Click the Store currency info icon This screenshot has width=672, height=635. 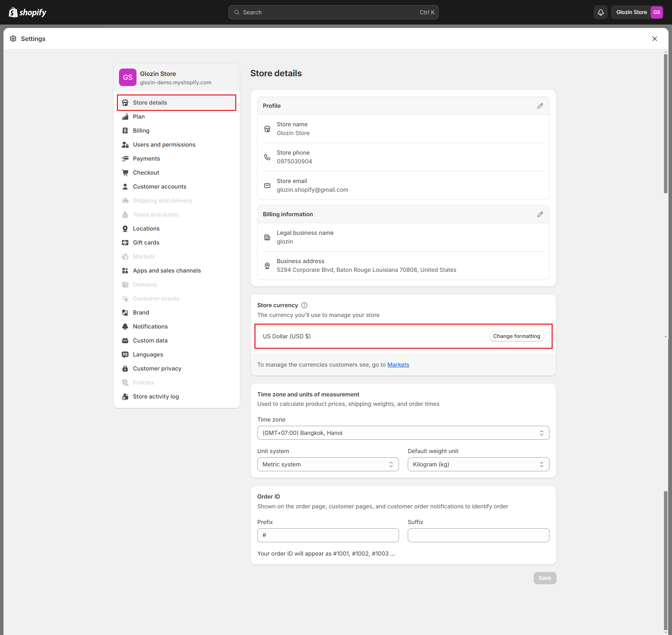click(x=304, y=305)
